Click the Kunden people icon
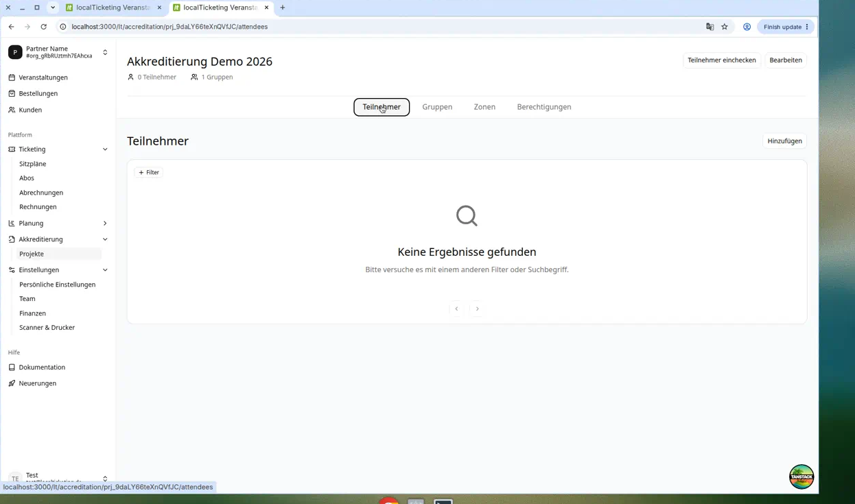Image resolution: width=855 pixels, height=504 pixels. 12,110
